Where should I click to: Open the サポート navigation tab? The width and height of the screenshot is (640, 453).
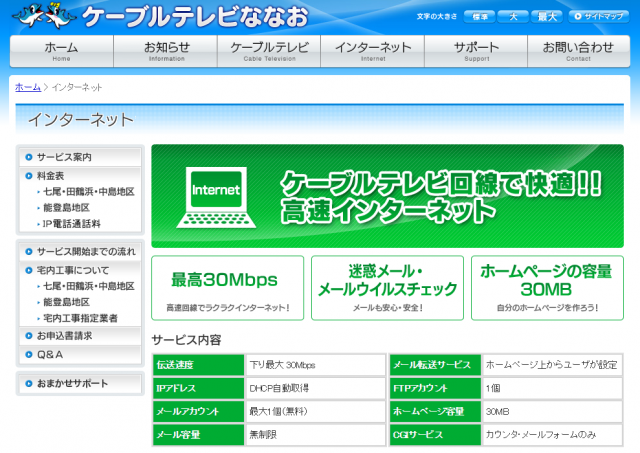pos(477,51)
